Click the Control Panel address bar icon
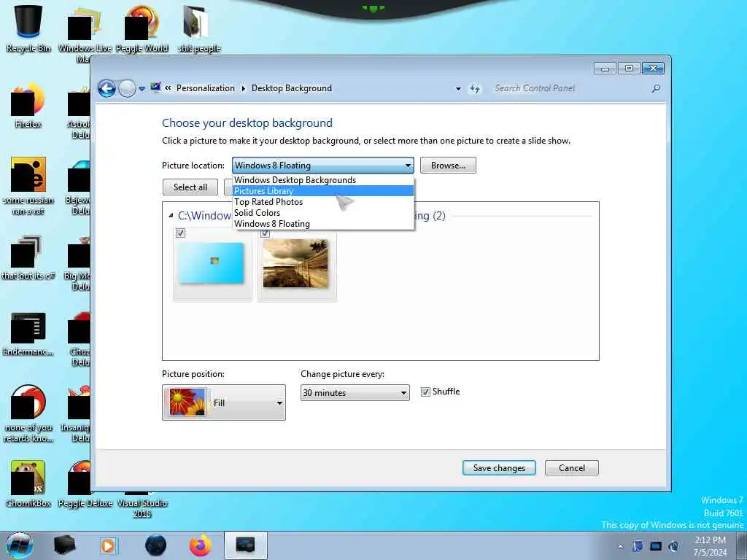Screen dimensions: 747x560 coord(155,87)
